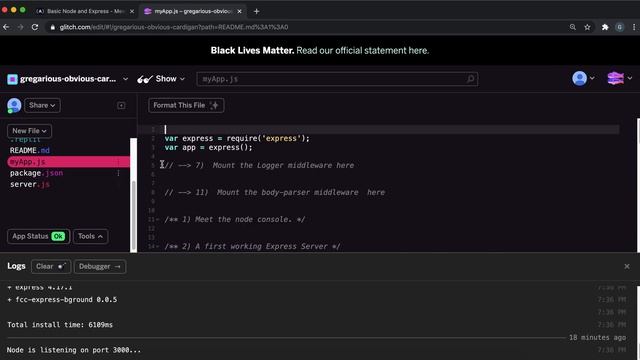The image size is (640, 360).
Task: Open the Share dropdown
Action: pos(42,105)
